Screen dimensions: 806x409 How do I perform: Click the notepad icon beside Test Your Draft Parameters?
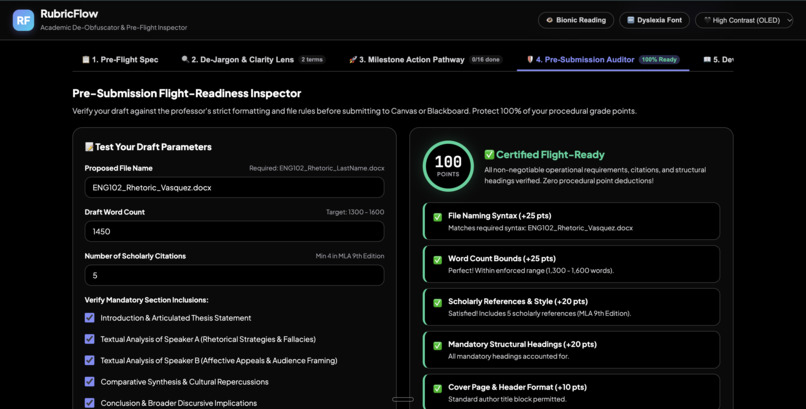tap(89, 147)
